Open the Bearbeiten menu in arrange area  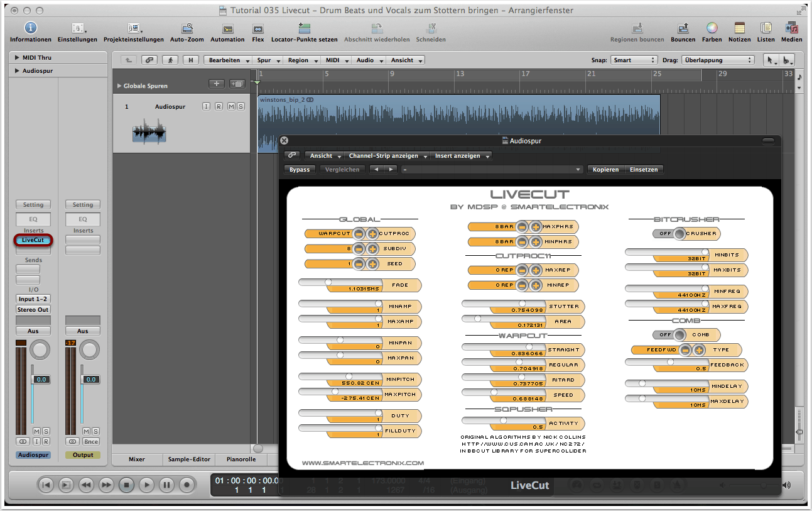click(x=228, y=60)
